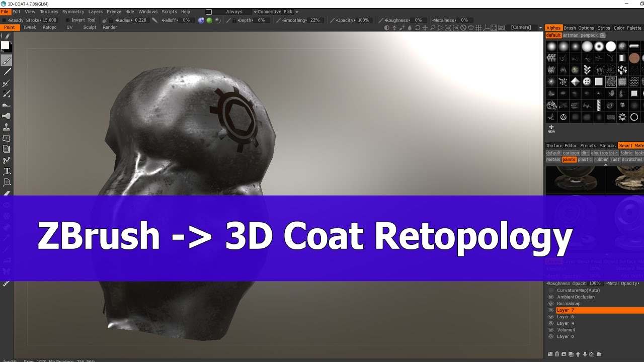Click the prohibited circle icon in viewport toolbar
This screenshot has width=644, height=362.
pos(463,28)
